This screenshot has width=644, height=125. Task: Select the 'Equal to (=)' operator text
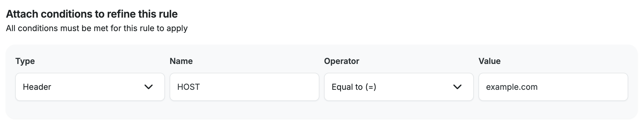coord(354,87)
